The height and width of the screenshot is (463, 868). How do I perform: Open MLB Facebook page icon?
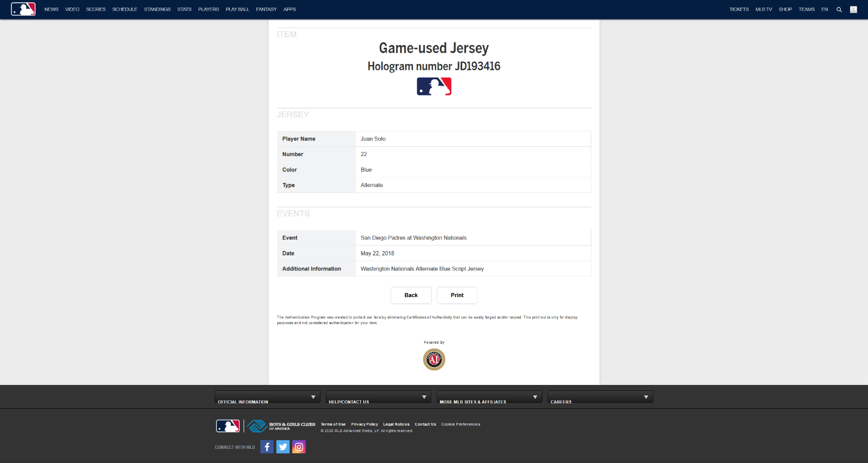(267, 447)
